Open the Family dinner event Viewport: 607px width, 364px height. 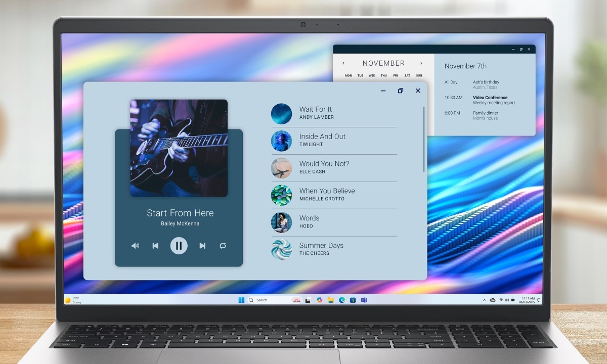(x=485, y=113)
